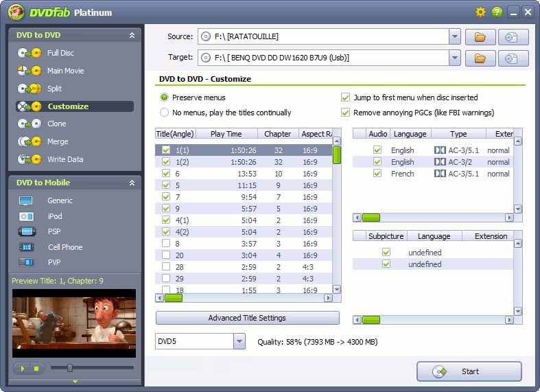Image resolution: width=540 pixels, height=392 pixels.
Task: Uncheck English AC-3/2 audio checkbox
Action: [x=377, y=161]
